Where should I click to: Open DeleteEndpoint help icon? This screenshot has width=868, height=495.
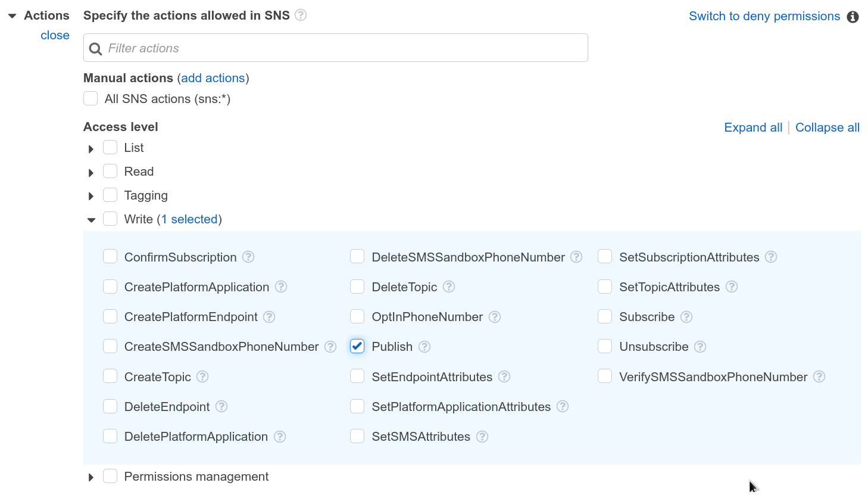click(221, 406)
